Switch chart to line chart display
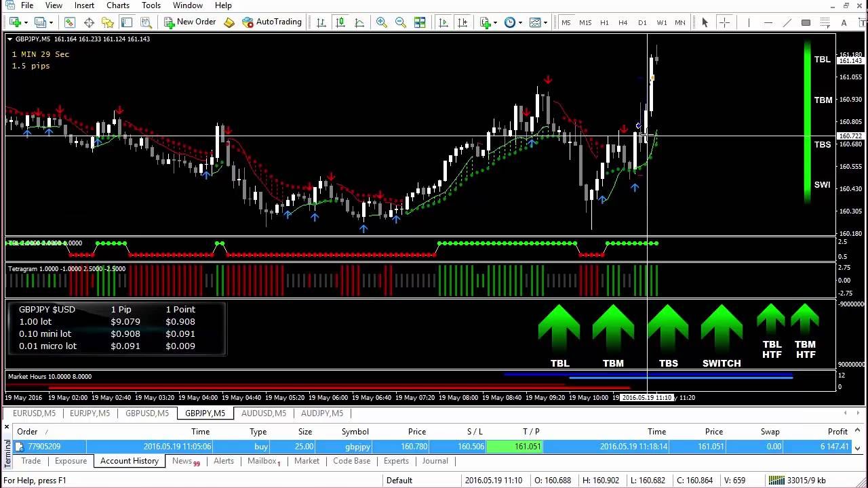Image resolution: width=868 pixels, height=488 pixels. (x=359, y=22)
